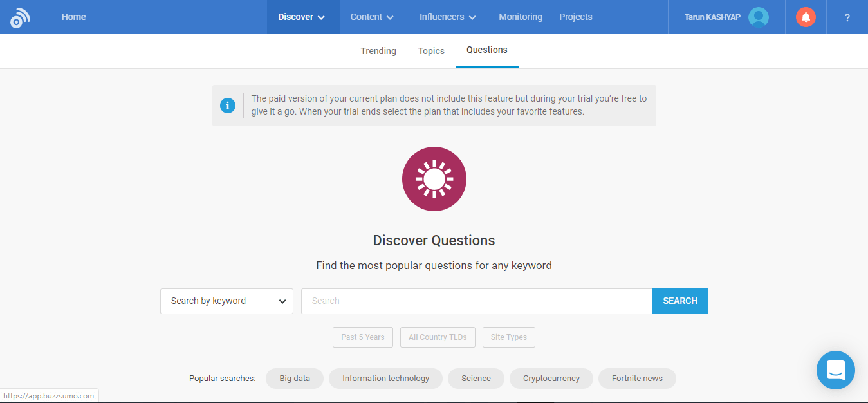Expand the Content dropdown menu
The image size is (868, 403).
point(372,17)
